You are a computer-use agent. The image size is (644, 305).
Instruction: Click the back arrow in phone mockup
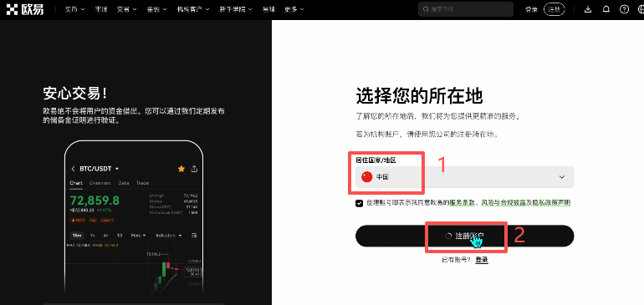73,169
